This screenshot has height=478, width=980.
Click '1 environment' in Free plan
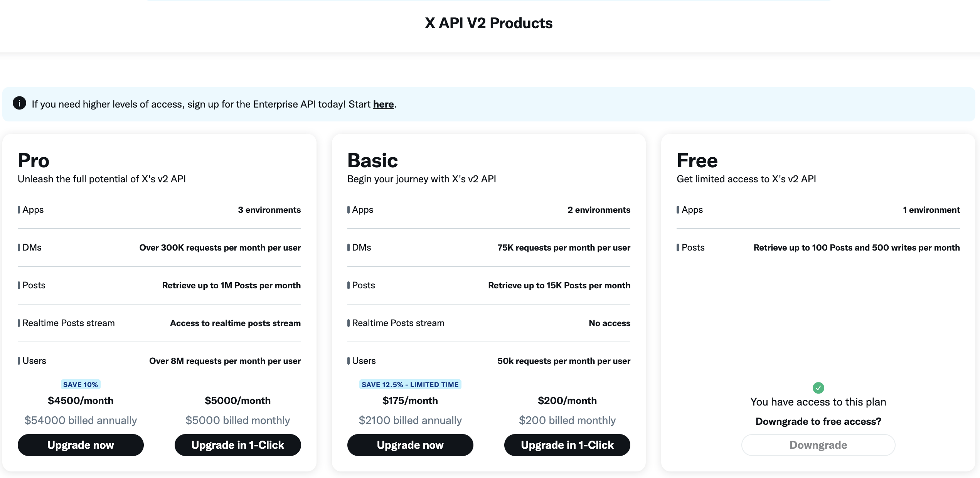(931, 210)
